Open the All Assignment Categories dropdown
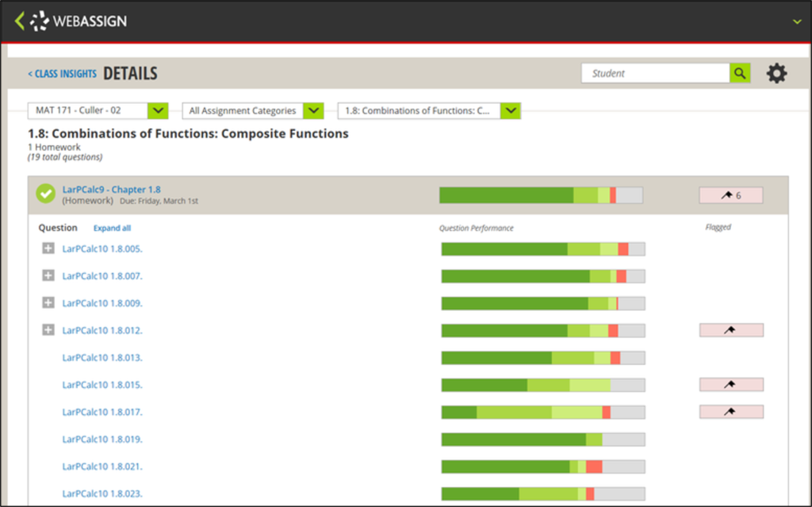The image size is (812, 507). [x=312, y=110]
